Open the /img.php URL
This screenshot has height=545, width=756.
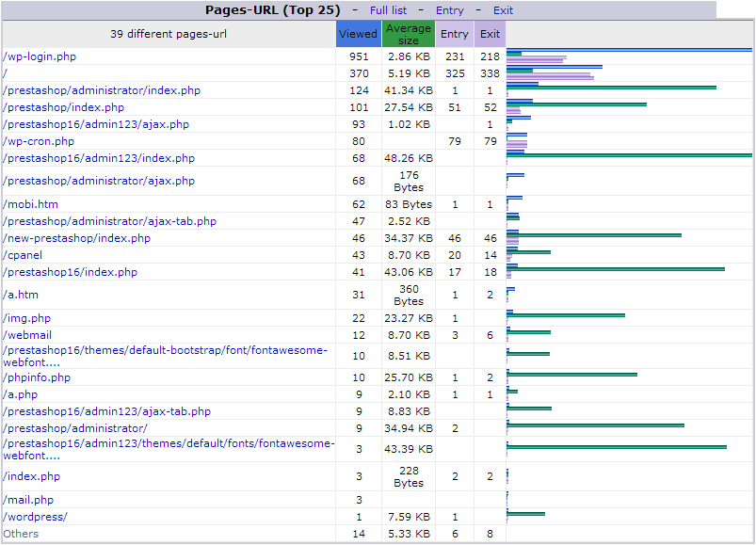pos(27,318)
